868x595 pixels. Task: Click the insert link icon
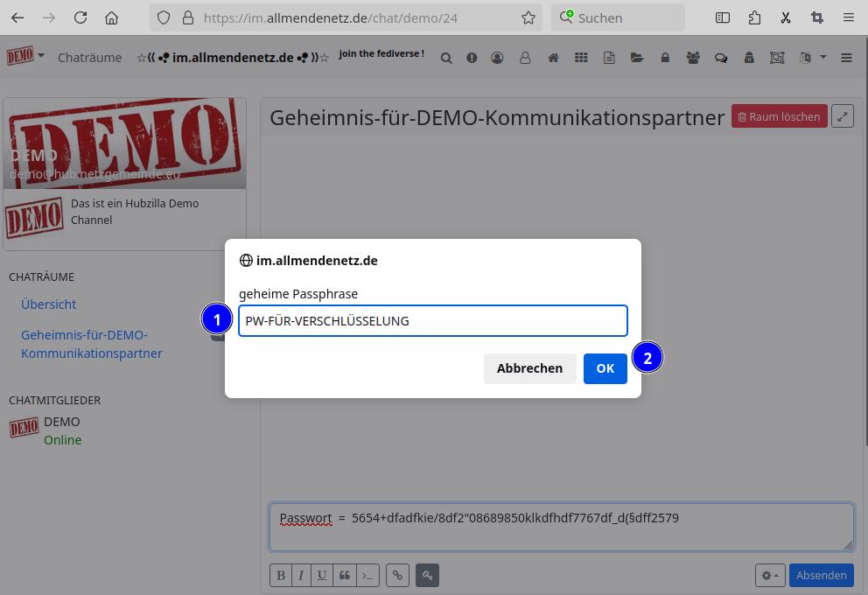(x=397, y=575)
